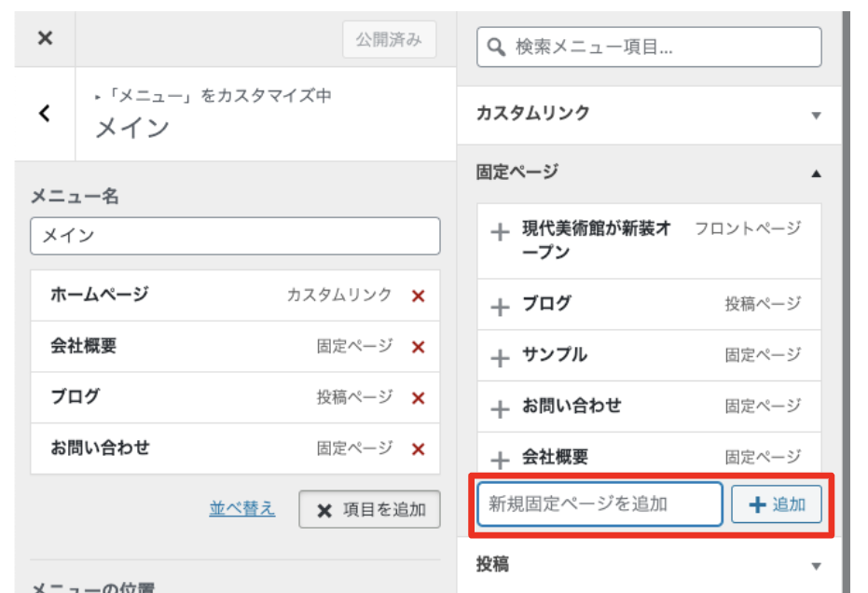Remove ブログ menu item with red X
The height and width of the screenshot is (593, 868).
point(418,398)
